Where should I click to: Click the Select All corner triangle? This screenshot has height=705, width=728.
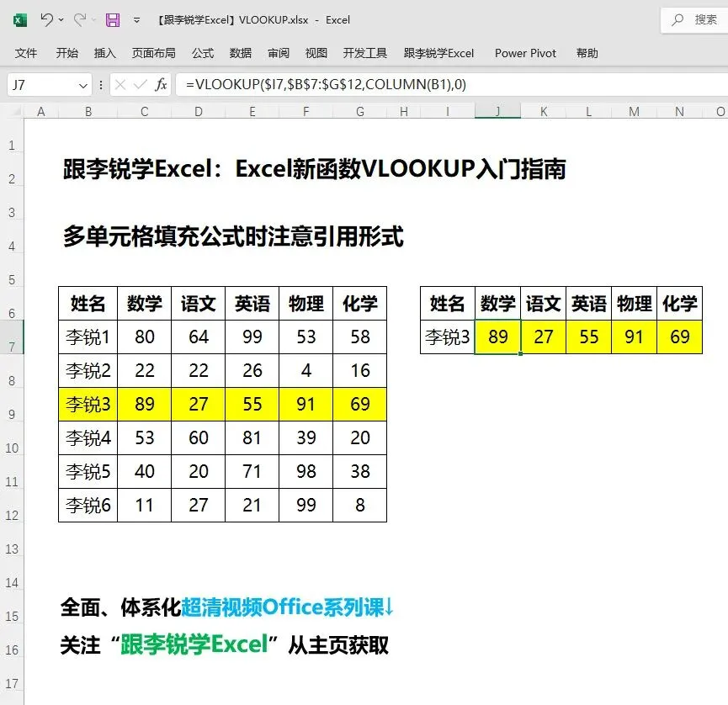click(x=16, y=111)
